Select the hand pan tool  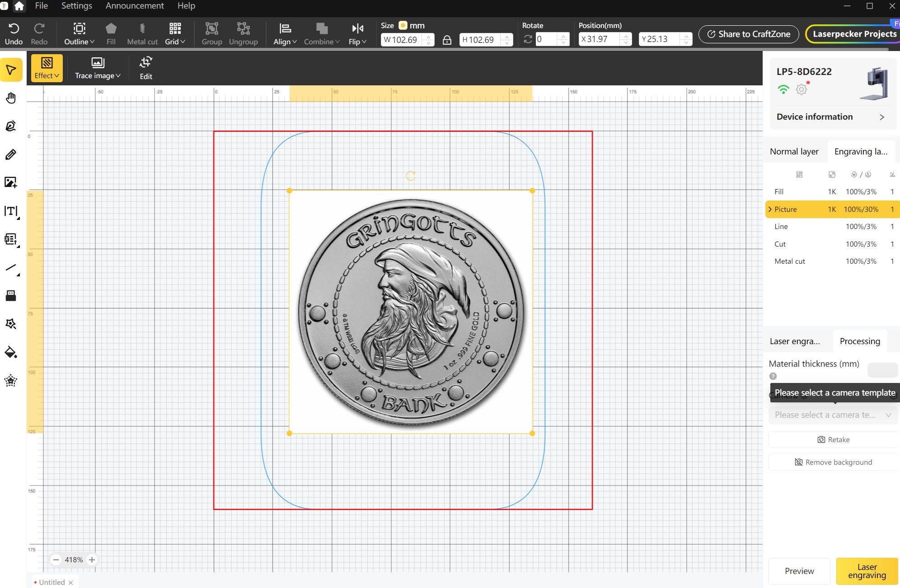[11, 98]
